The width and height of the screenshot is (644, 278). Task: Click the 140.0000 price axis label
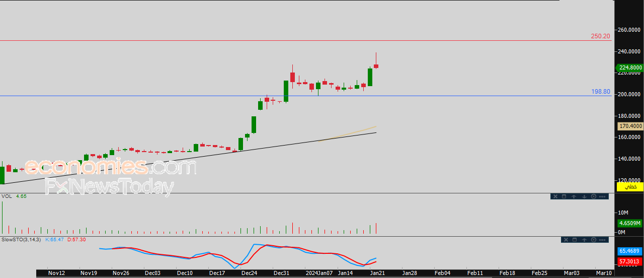629,159
